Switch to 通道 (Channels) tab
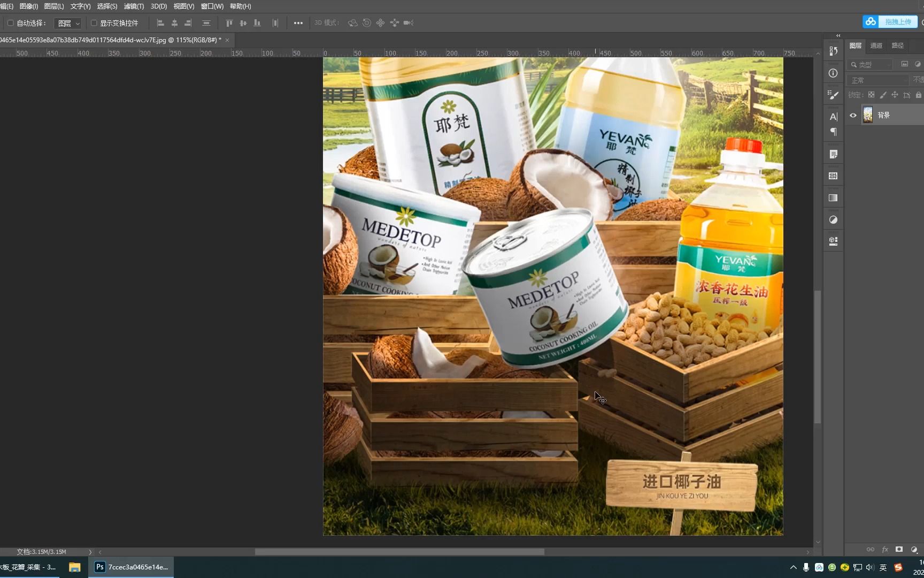 pyautogui.click(x=876, y=45)
